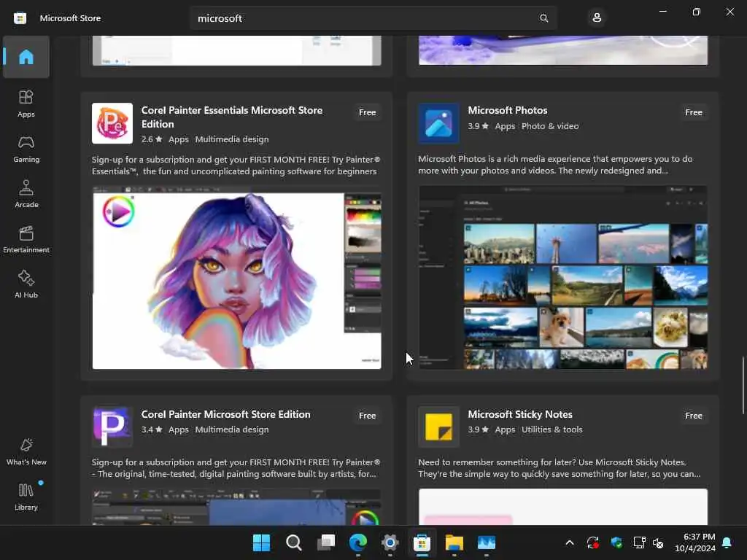Click the vertical scrollbar thumb
The height and width of the screenshot is (560, 747).
[x=743, y=385]
